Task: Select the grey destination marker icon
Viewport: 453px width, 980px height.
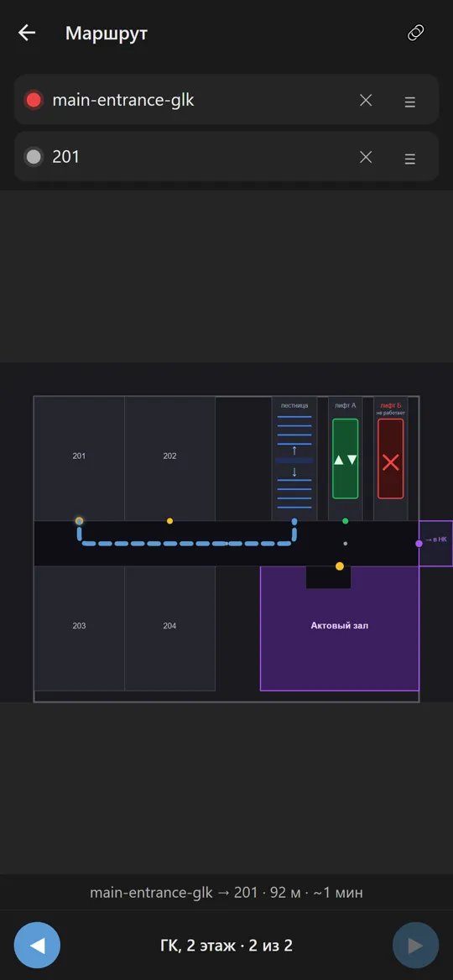Action: (x=34, y=157)
